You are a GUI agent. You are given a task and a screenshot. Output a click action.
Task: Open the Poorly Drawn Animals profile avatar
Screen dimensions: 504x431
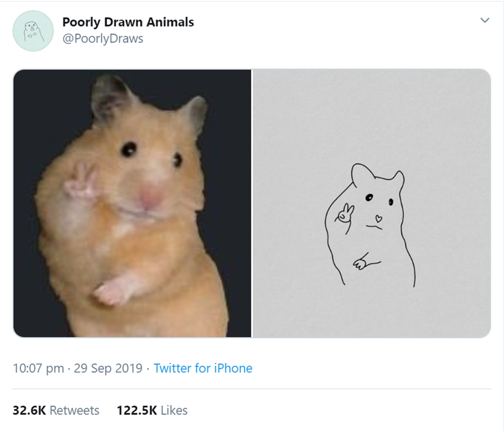click(x=33, y=30)
